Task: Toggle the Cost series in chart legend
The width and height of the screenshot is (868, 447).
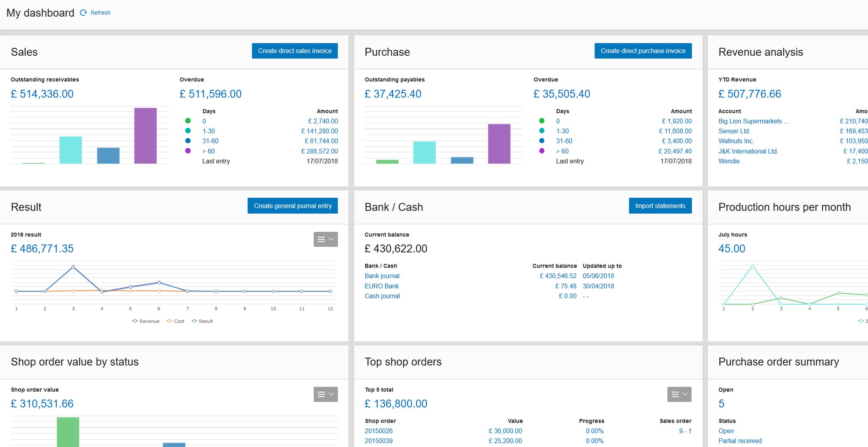Action: pyautogui.click(x=175, y=321)
